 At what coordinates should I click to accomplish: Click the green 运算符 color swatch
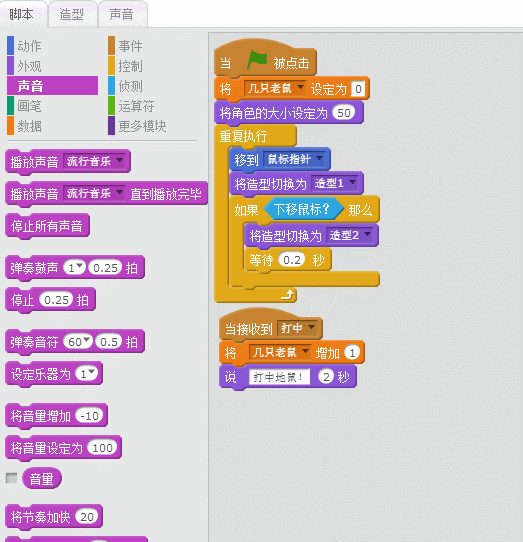click(x=111, y=106)
